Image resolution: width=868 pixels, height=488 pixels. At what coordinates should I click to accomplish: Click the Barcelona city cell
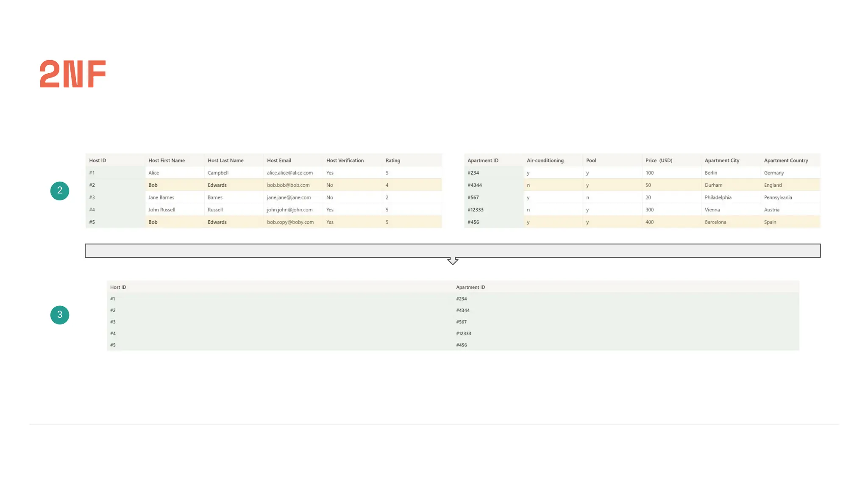[x=715, y=222]
